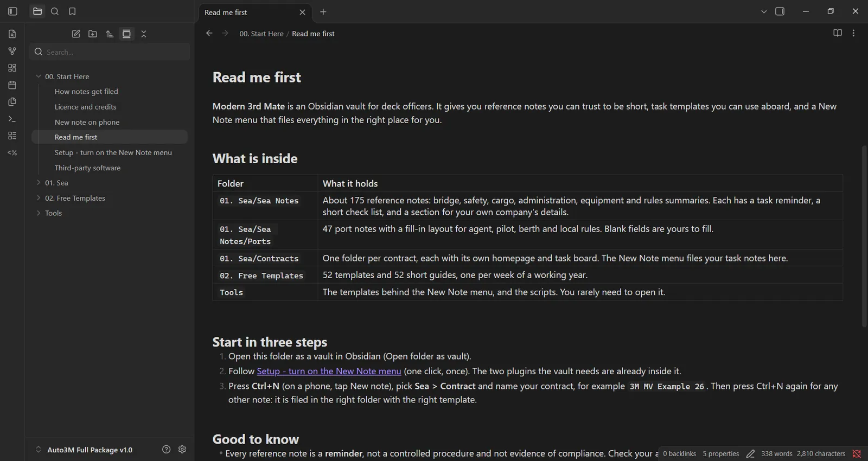Open more options three-dot menu
This screenshot has width=868, height=461.
click(853, 33)
